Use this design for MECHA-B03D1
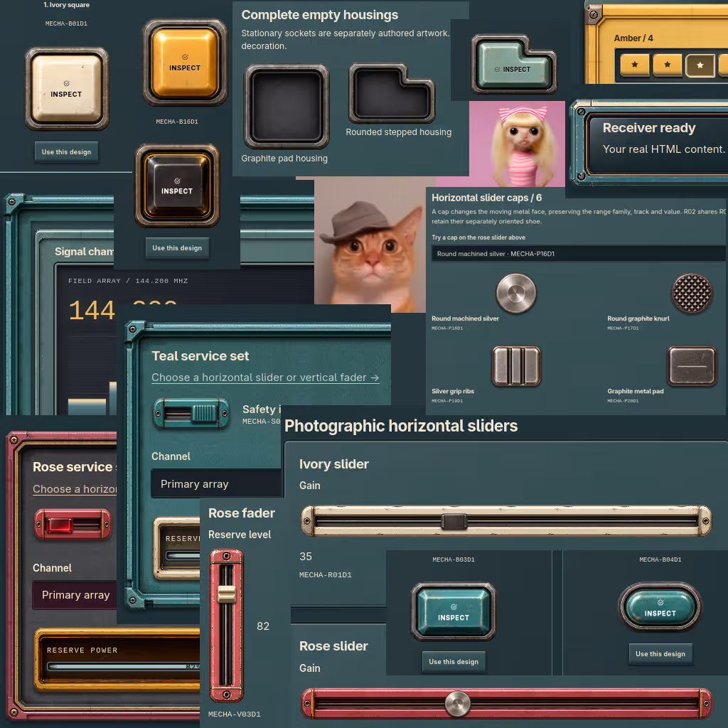 pyautogui.click(x=454, y=662)
